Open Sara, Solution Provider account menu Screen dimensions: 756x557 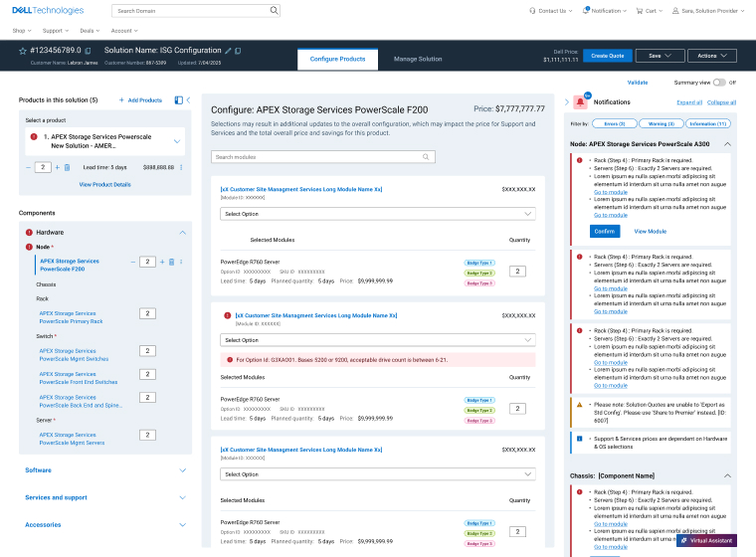coord(708,11)
